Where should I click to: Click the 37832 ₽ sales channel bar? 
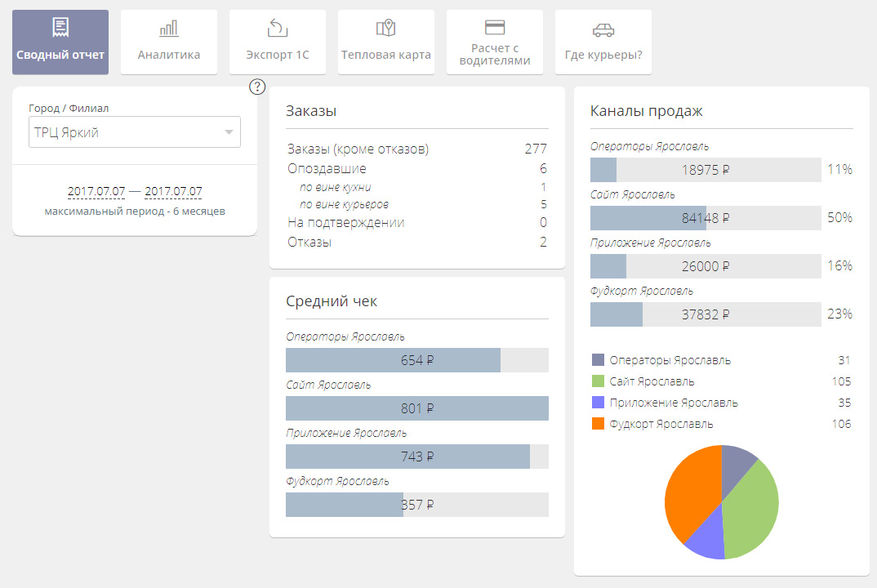point(706,314)
